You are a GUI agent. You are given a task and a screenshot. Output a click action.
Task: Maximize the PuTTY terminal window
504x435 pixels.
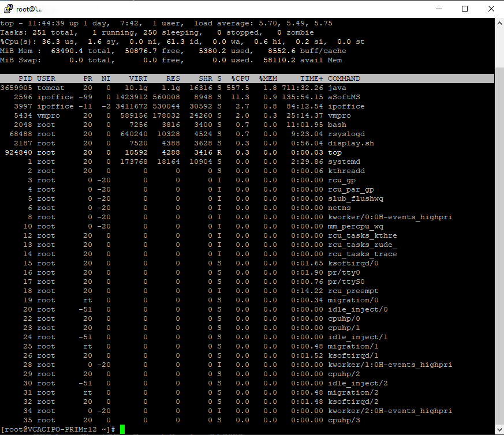(x=465, y=9)
